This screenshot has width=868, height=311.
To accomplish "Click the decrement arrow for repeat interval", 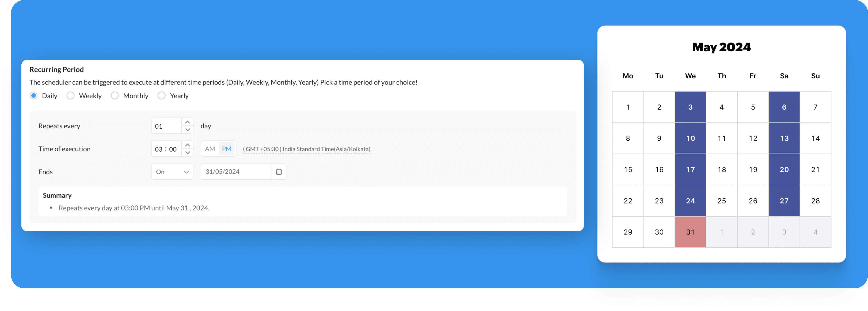I will 188,129.
